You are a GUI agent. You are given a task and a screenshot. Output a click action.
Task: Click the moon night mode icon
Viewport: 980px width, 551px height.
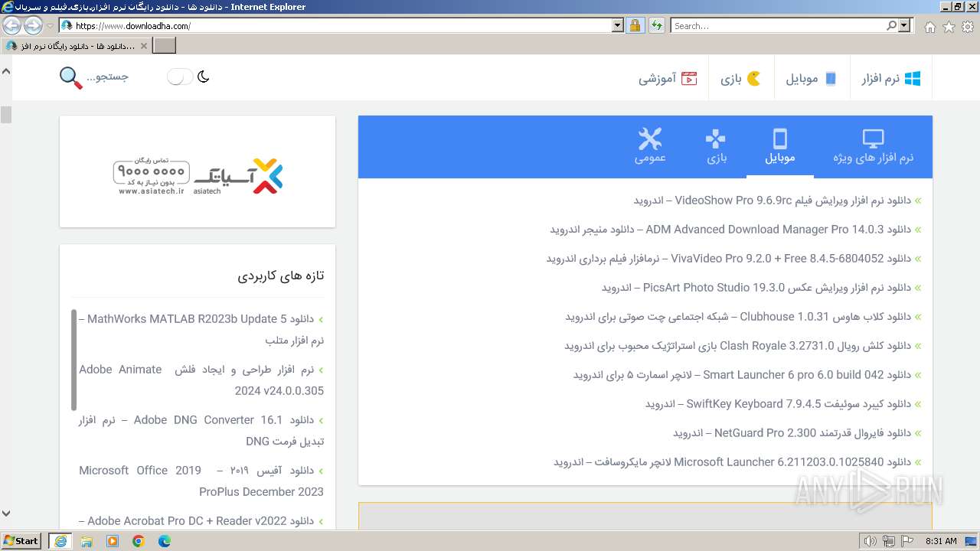pos(204,77)
